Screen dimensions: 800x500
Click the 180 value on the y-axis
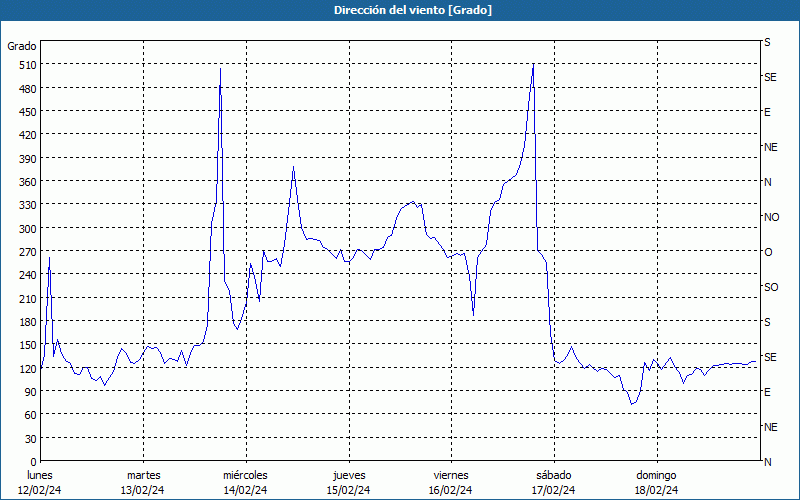(28, 322)
